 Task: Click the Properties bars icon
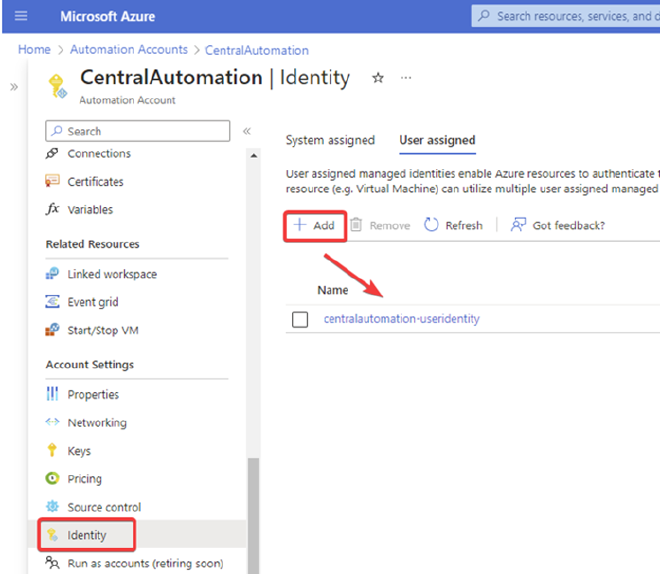point(52,394)
